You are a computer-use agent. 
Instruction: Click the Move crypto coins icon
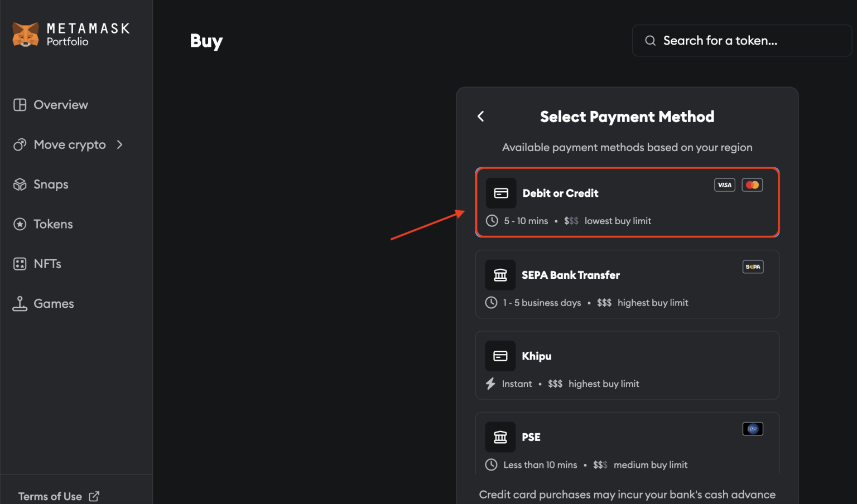click(x=20, y=144)
